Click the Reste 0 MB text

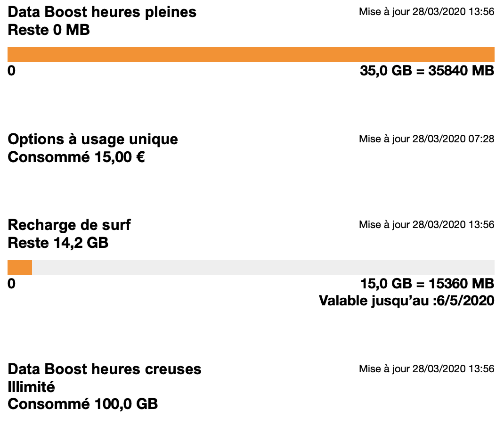click(49, 30)
